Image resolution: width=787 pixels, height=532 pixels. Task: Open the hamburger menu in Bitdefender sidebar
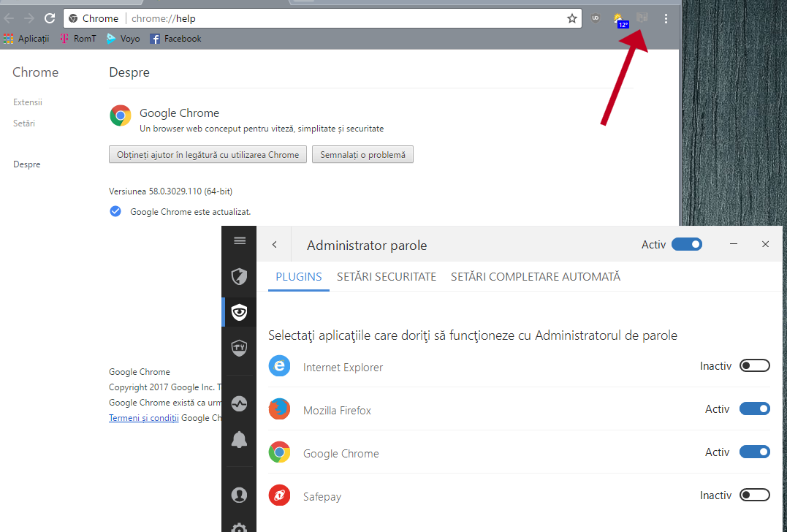pyautogui.click(x=240, y=241)
